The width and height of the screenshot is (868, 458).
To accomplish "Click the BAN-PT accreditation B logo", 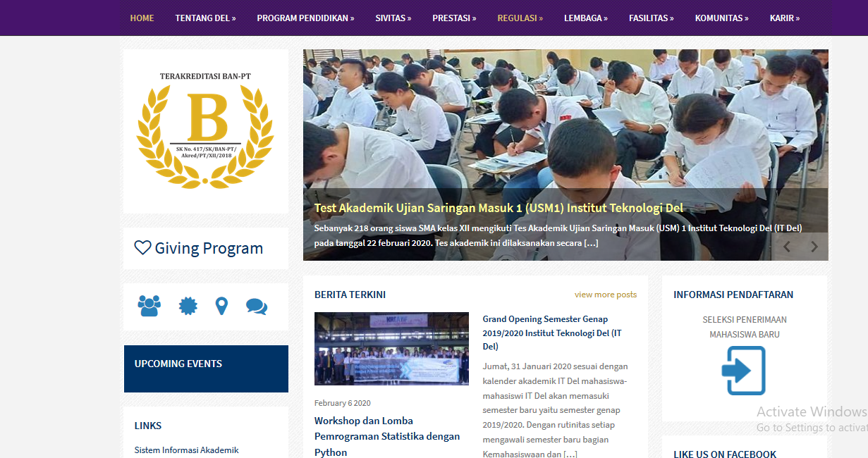I will pos(205,131).
